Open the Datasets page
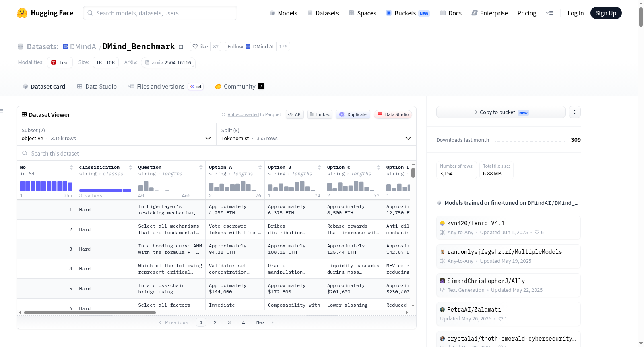The width and height of the screenshot is (644, 347). (x=323, y=13)
